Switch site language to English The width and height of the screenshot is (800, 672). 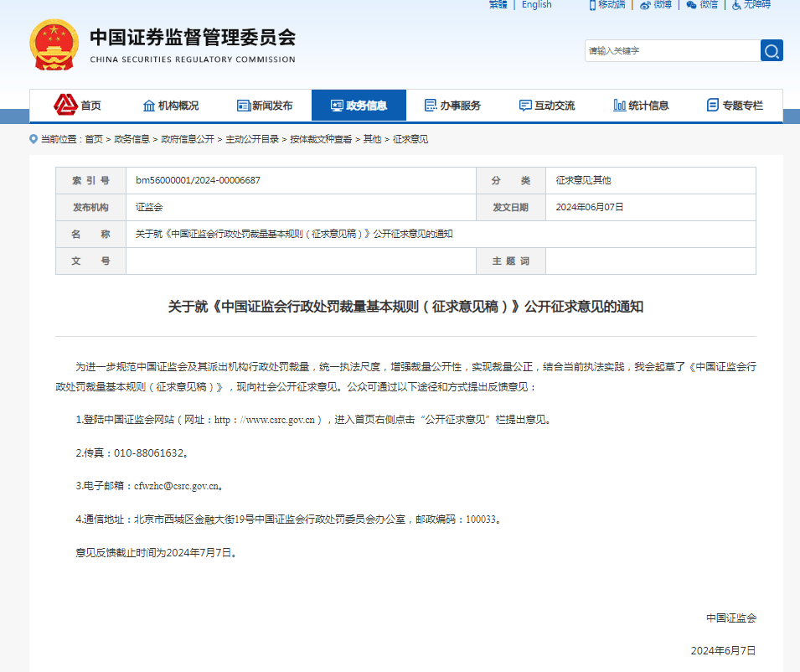point(536,4)
